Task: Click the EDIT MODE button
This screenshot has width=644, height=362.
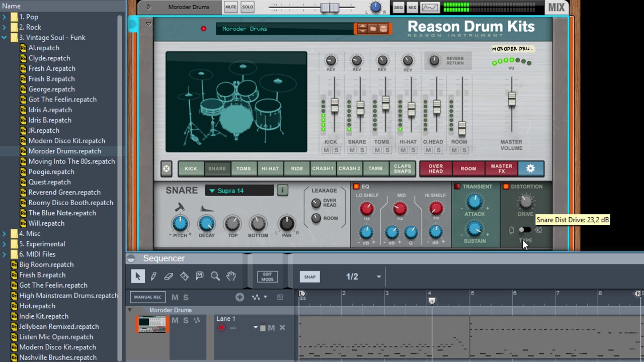Action: (267, 277)
